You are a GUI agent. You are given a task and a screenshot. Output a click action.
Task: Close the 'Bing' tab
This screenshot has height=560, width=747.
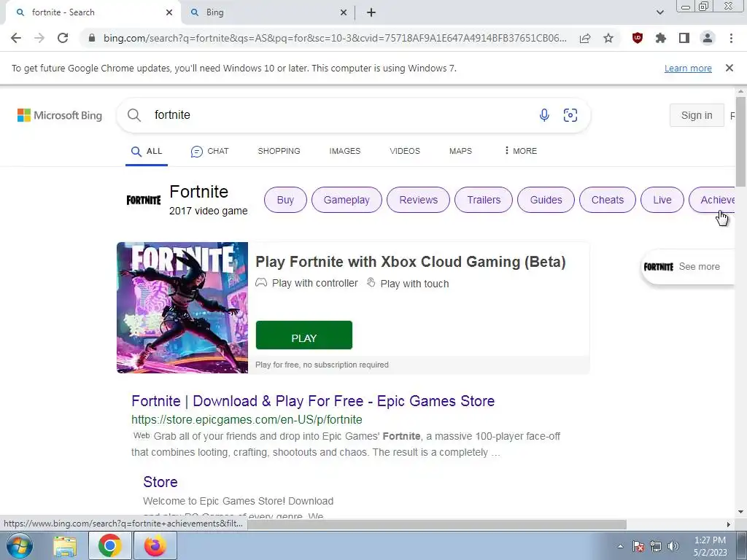click(x=344, y=12)
